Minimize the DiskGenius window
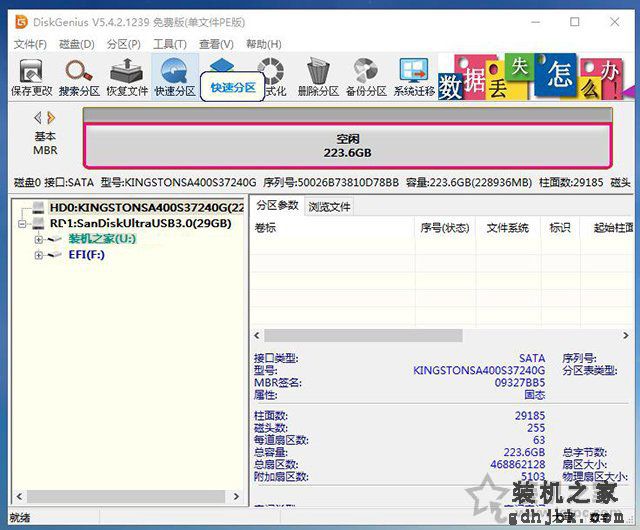 pos(536,22)
